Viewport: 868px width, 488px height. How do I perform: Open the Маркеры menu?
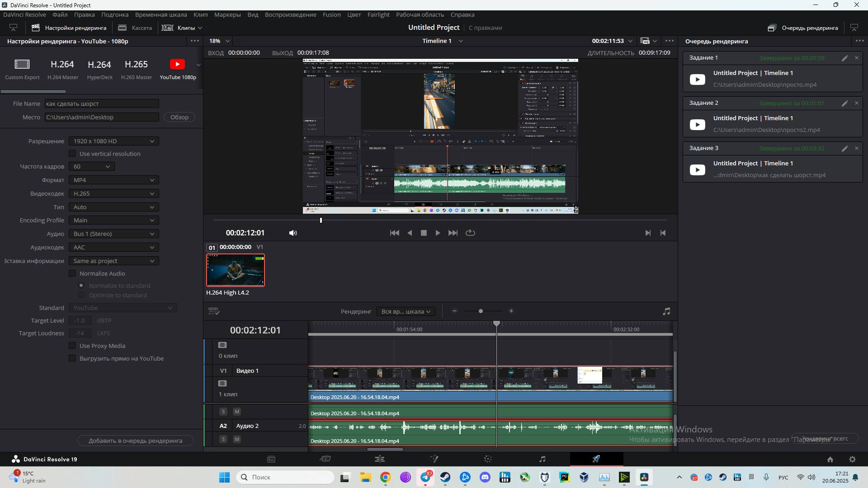[227, 14]
